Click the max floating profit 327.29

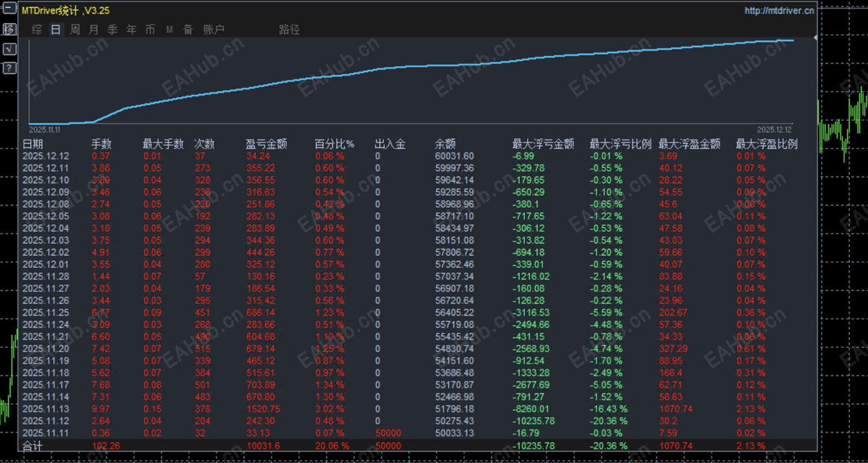[x=673, y=348]
